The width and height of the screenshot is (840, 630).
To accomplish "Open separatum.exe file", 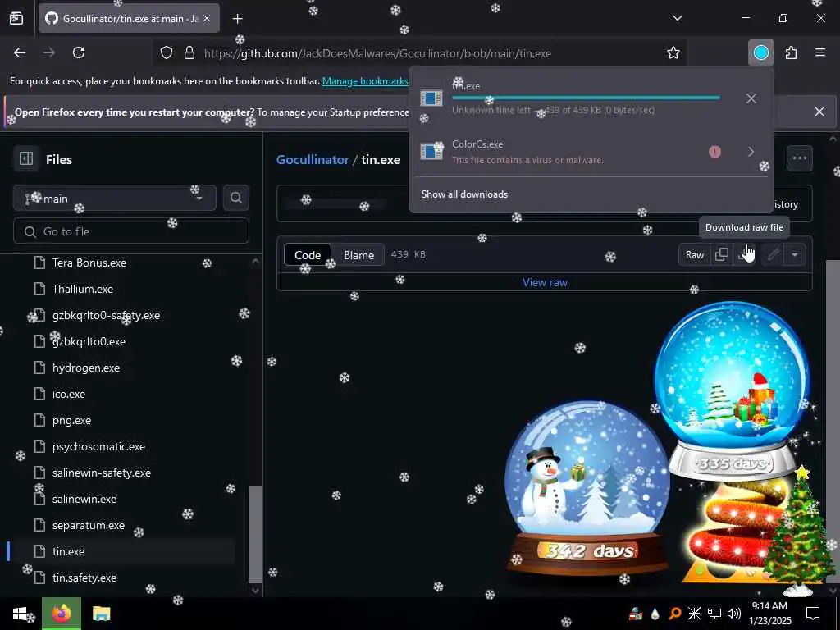I will (x=89, y=526).
